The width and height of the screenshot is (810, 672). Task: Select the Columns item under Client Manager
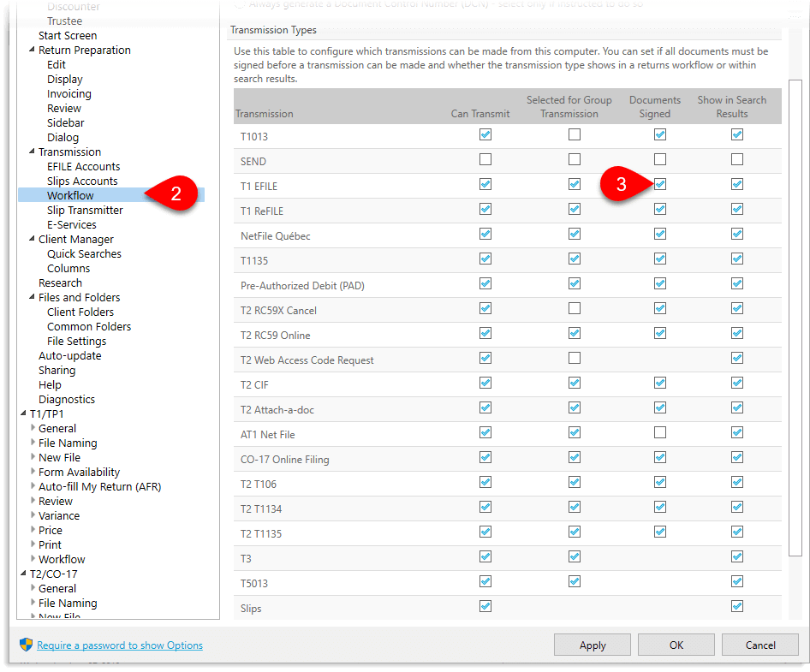click(68, 268)
